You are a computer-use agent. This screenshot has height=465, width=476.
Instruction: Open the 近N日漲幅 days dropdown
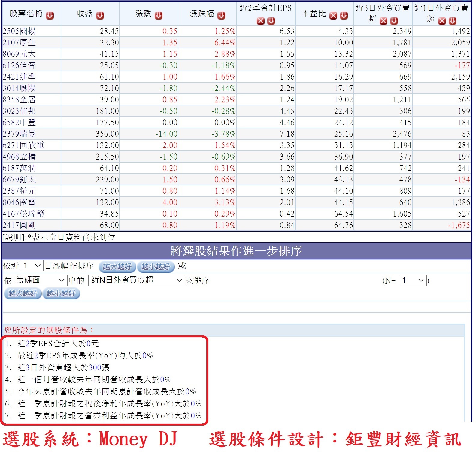[x=32, y=266]
